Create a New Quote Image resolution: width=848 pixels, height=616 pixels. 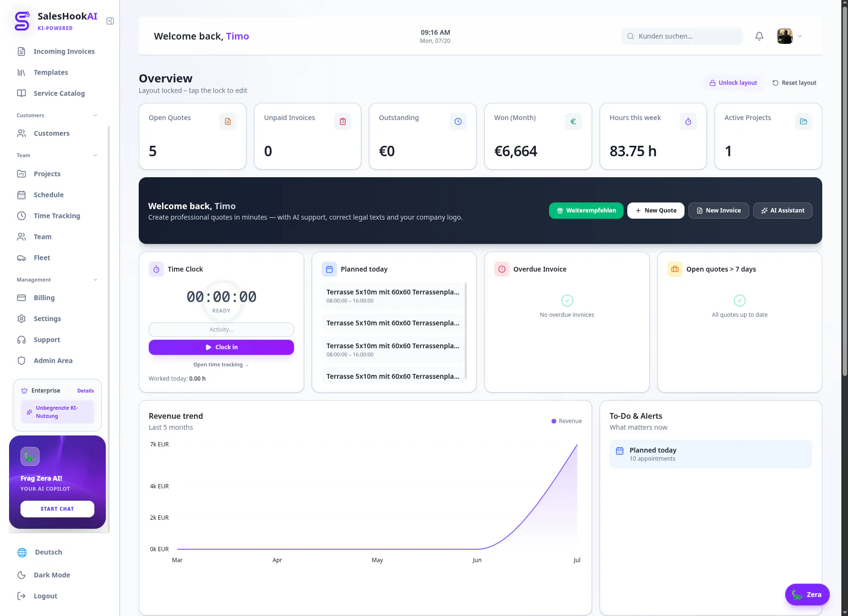(656, 211)
